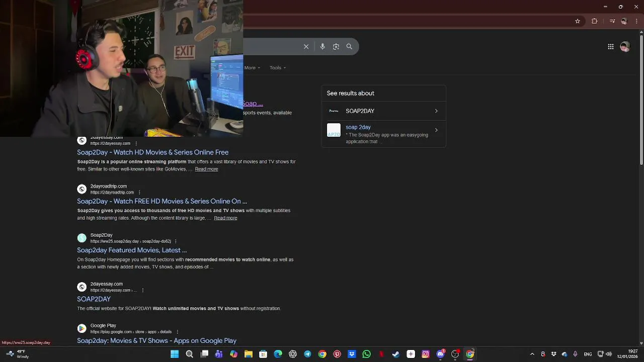
Task: Open WhatsApp from the taskbar
Action: click(366, 354)
